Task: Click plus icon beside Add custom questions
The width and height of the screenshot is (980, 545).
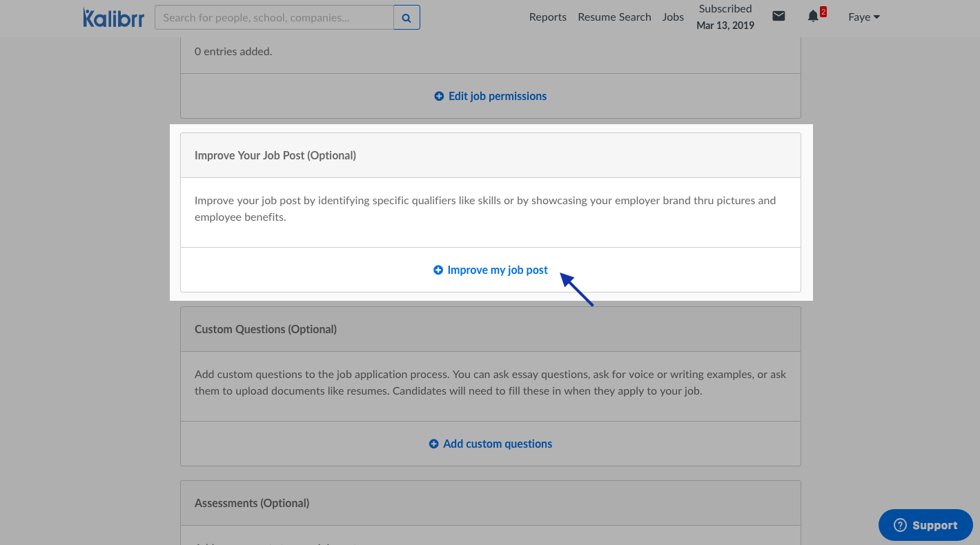Action: pos(433,444)
